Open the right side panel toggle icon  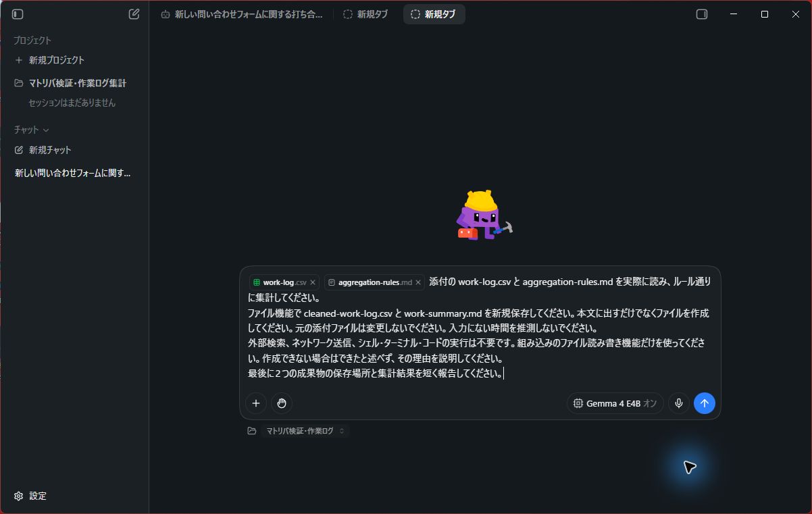point(702,14)
